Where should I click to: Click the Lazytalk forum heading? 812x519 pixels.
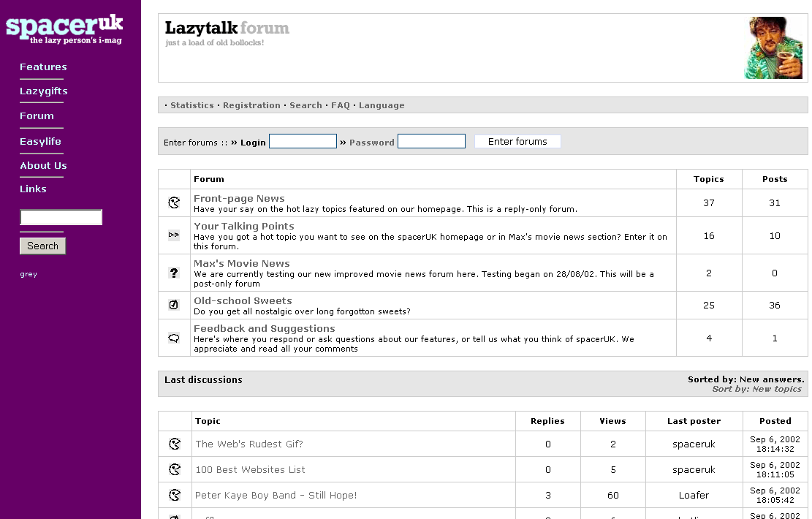(227, 28)
